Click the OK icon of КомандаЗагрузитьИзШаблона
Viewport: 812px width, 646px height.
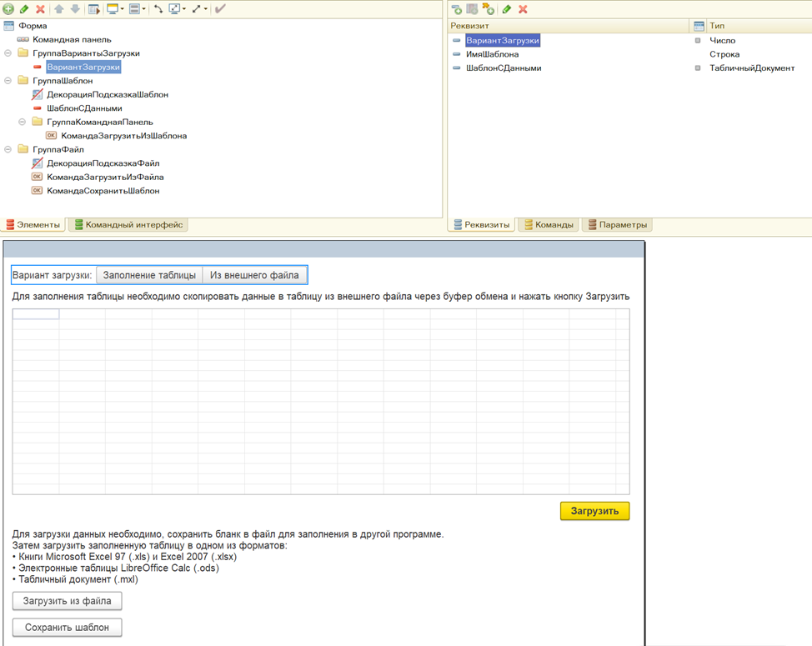pyautogui.click(x=51, y=135)
